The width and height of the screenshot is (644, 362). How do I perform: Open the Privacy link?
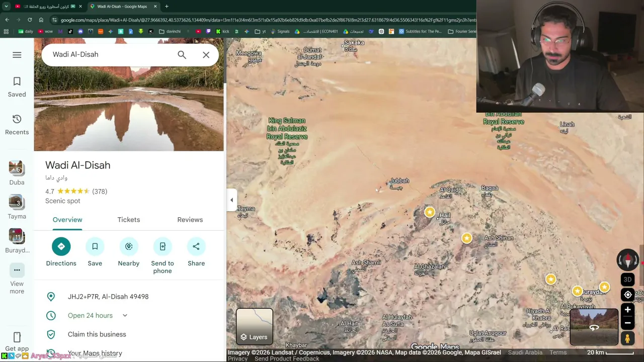237,358
